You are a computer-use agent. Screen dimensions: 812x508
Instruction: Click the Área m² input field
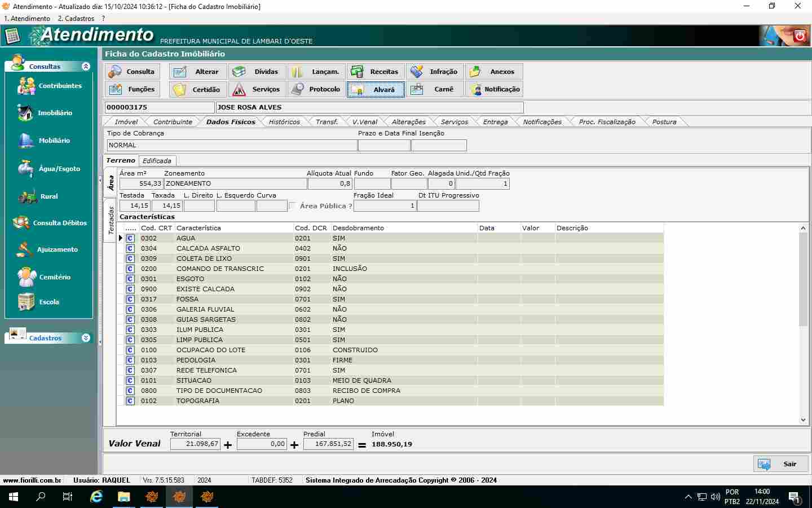coord(141,183)
